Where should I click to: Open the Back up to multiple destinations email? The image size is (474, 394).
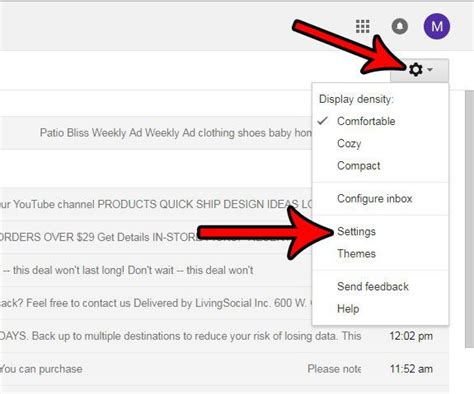click(224, 336)
